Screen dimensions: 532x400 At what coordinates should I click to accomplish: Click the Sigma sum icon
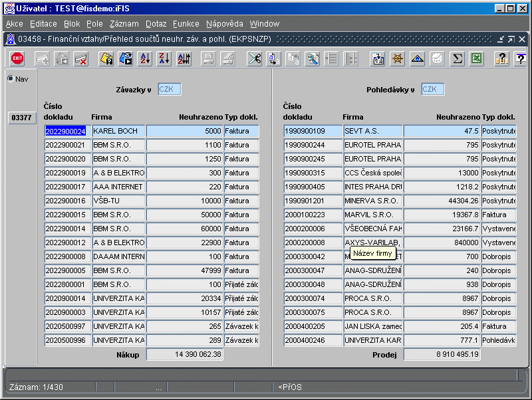coord(457,59)
